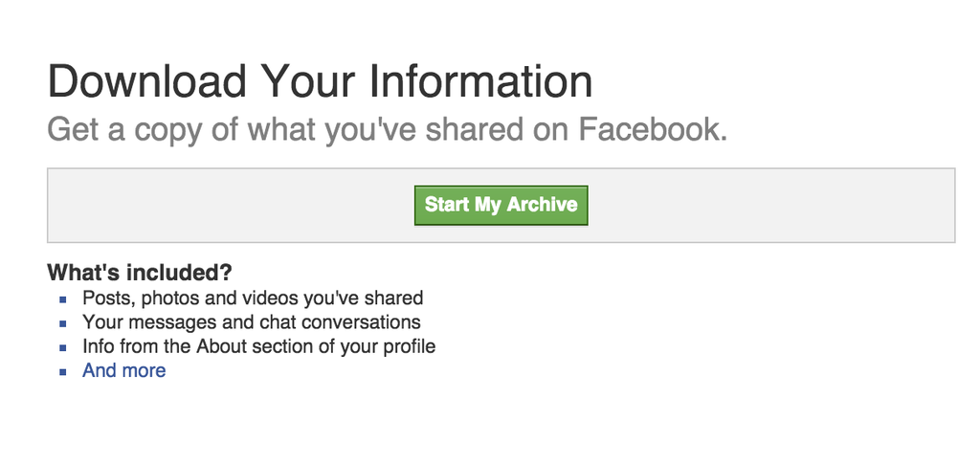This screenshot has height=464, width=980.
Task: Click empty gray panel area left of Start My Archive
Action: (232, 205)
